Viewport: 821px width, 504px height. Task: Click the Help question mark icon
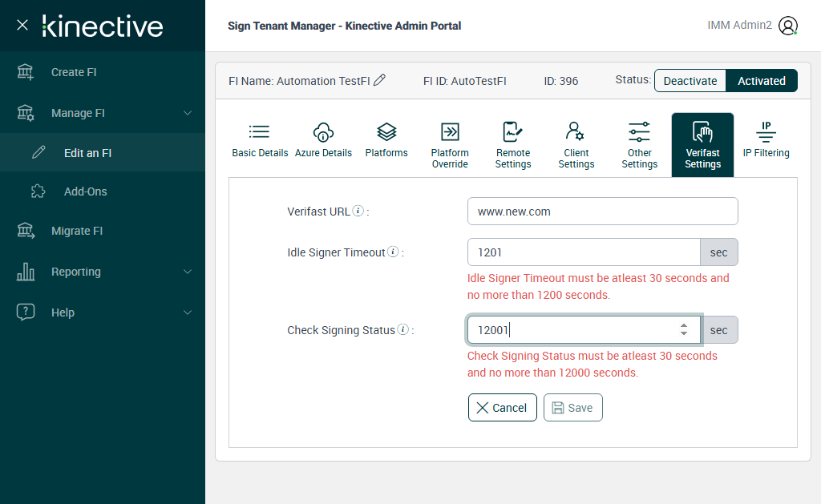click(x=26, y=312)
